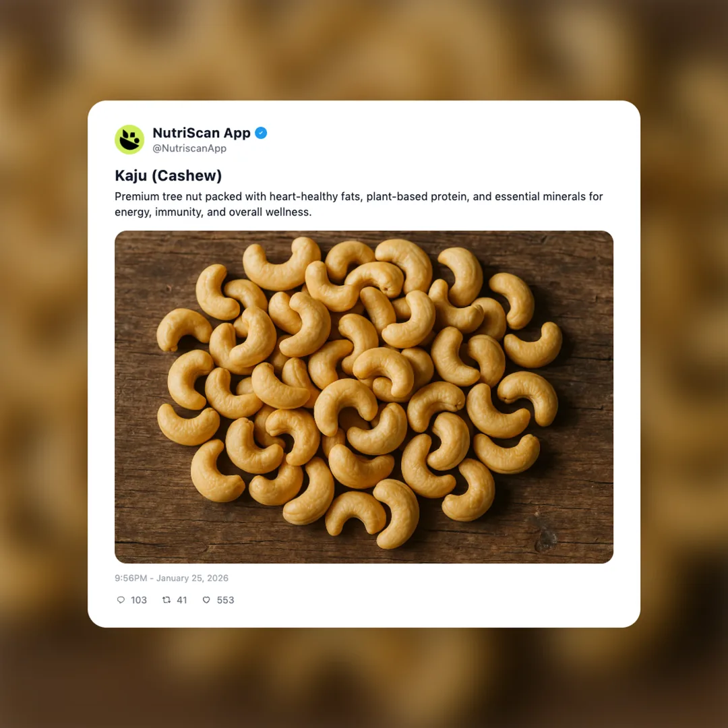The width and height of the screenshot is (728, 728).
Task: Like the post with heart icon
Action: (x=206, y=600)
